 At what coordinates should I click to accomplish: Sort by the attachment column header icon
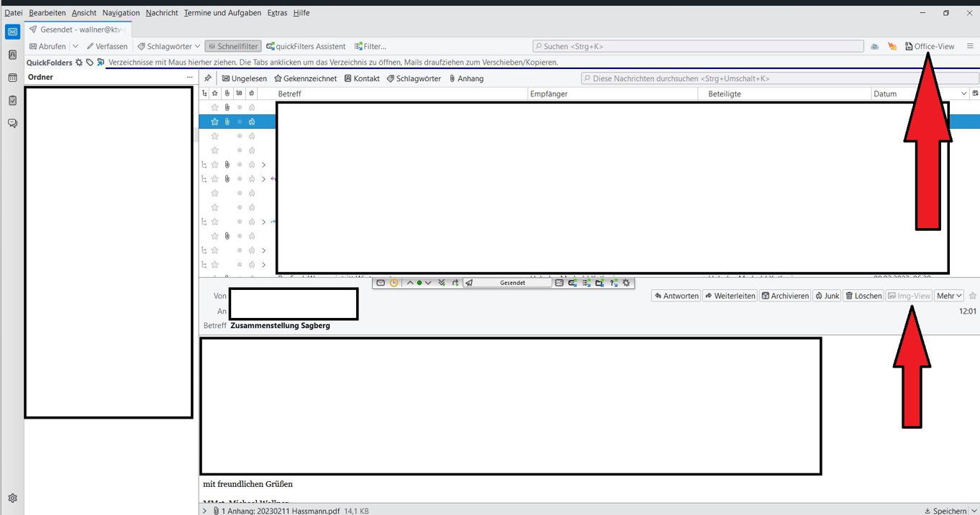click(x=227, y=94)
